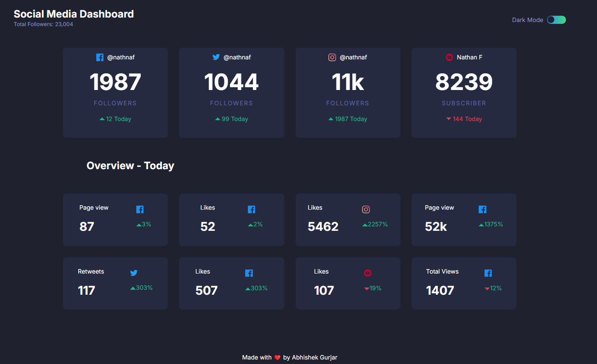
Task: Click the Facebook icon in Likes 507 card
Action: (x=249, y=273)
